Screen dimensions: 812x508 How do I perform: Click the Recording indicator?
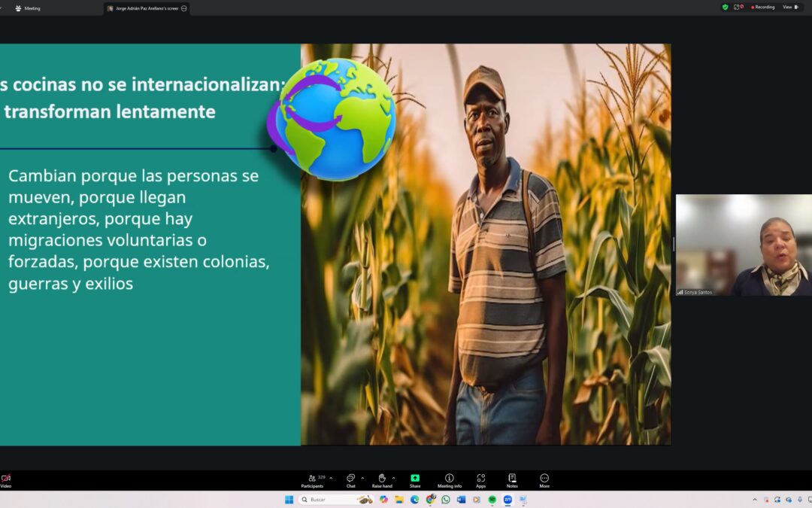pos(763,7)
